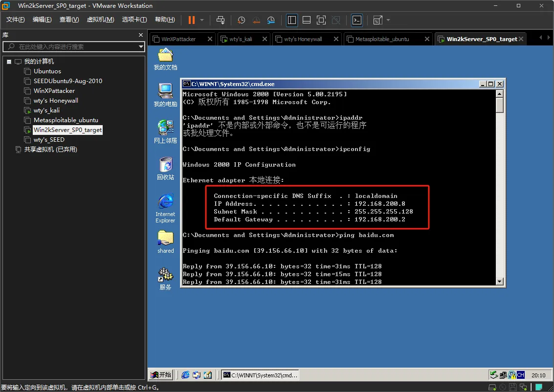
Task: Open 回收站 recycle bin icon
Action: point(165,169)
